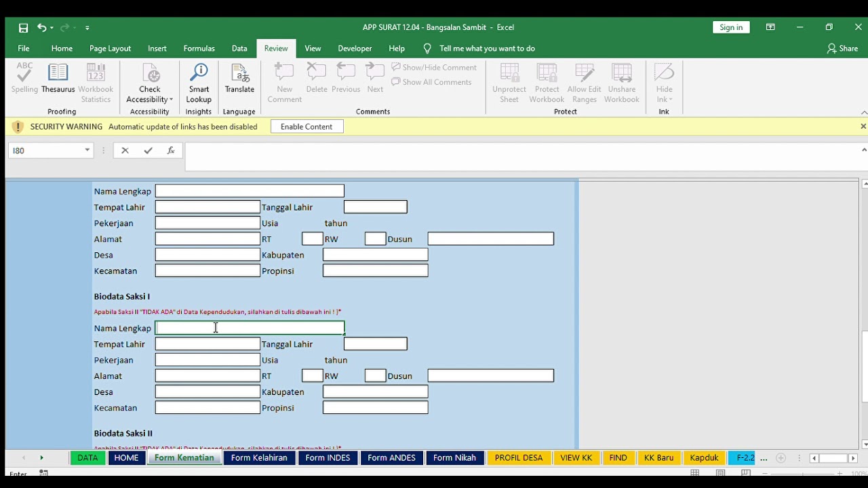The image size is (868, 488).
Task: Open the Formulas ribbon tab
Action: pos(199,48)
